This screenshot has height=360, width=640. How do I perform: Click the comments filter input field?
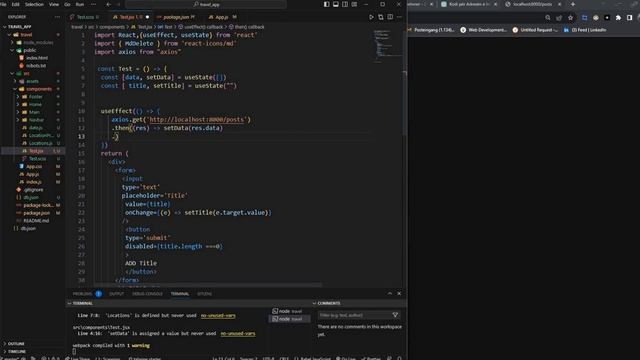[354, 315]
